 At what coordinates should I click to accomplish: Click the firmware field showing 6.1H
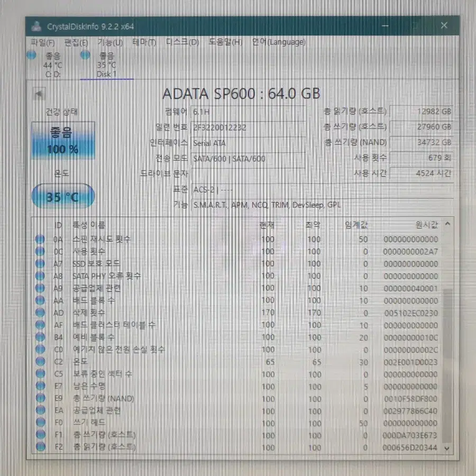[x=248, y=112]
